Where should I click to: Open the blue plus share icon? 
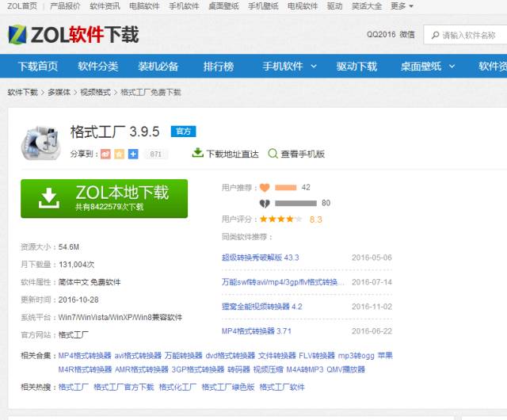(133, 154)
